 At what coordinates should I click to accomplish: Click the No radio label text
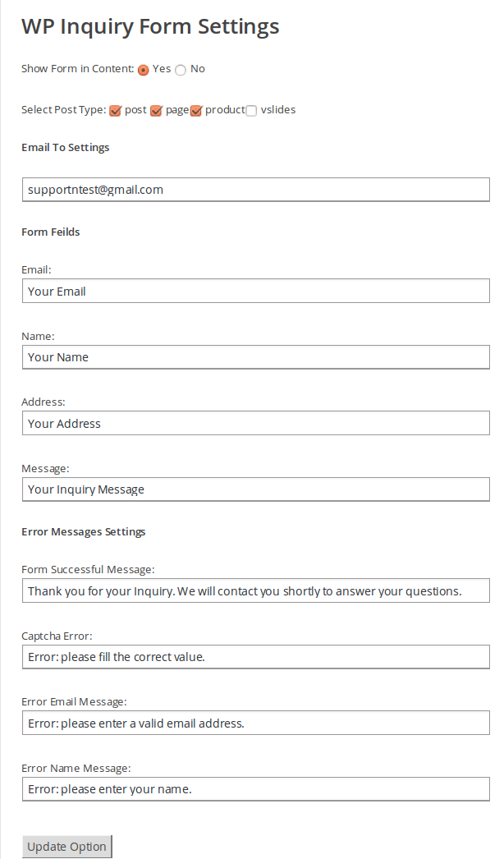pyautogui.click(x=198, y=68)
